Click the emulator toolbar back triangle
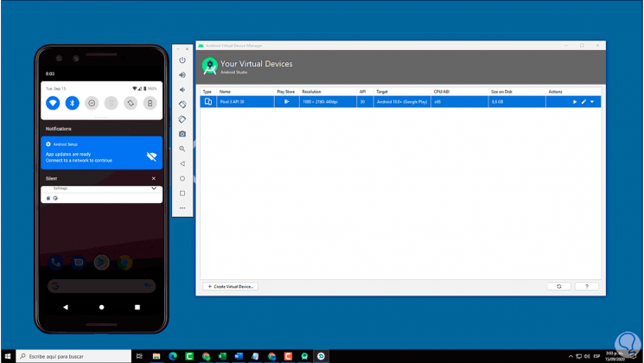 pos(182,163)
